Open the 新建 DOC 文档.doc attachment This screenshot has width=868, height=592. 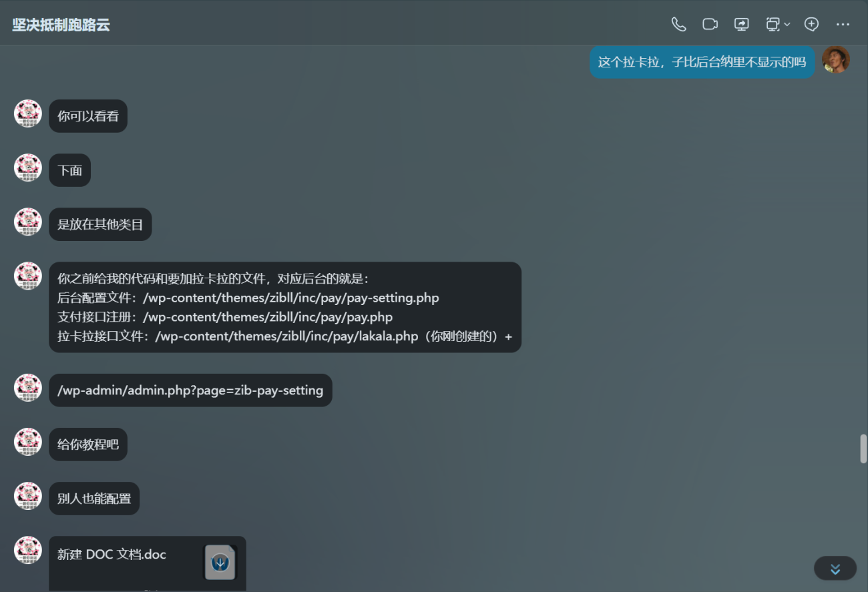coord(112,555)
